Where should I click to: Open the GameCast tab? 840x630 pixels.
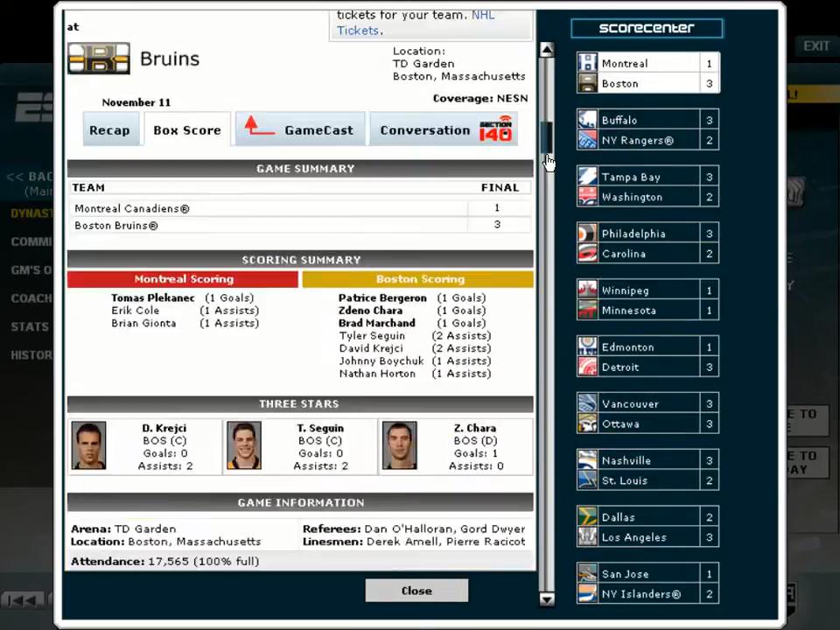click(299, 129)
